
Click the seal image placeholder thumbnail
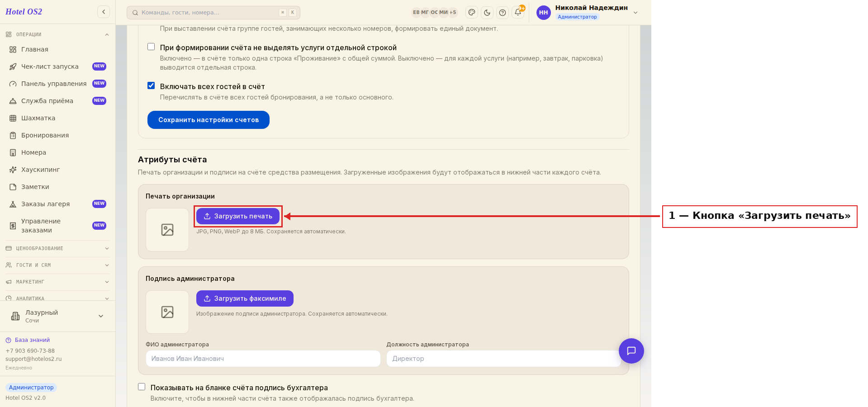[167, 230]
